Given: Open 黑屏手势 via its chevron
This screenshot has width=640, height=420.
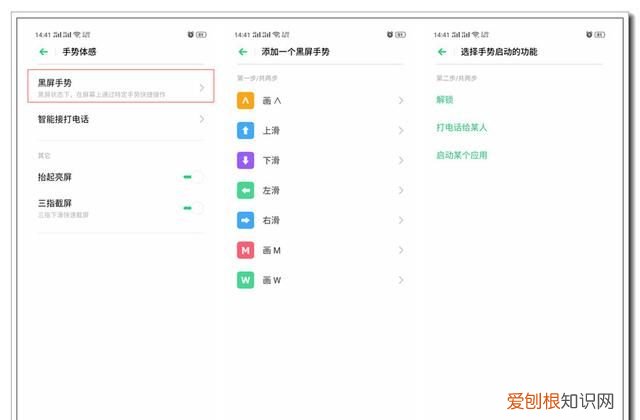Looking at the screenshot, I should (201, 88).
